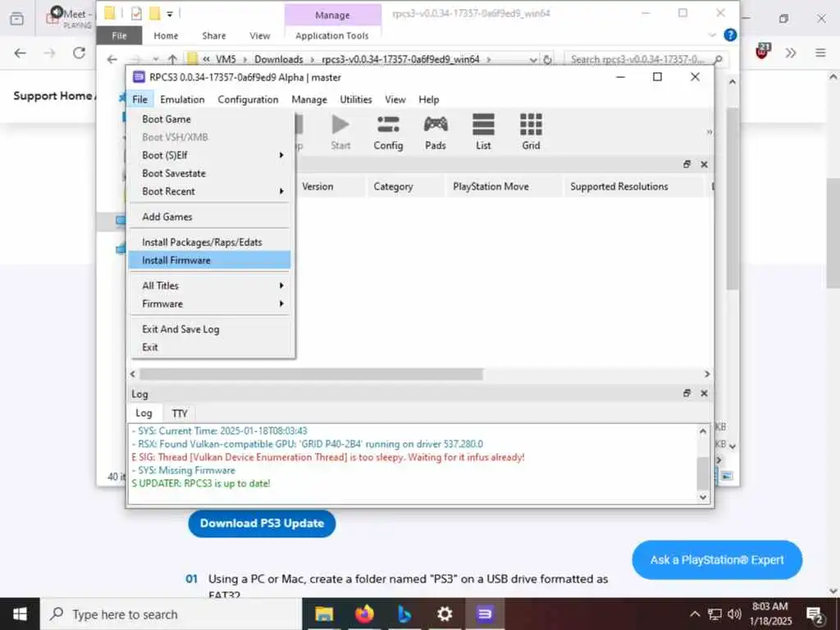
Task: Click the Windows taskbar search box
Action: tap(171, 614)
